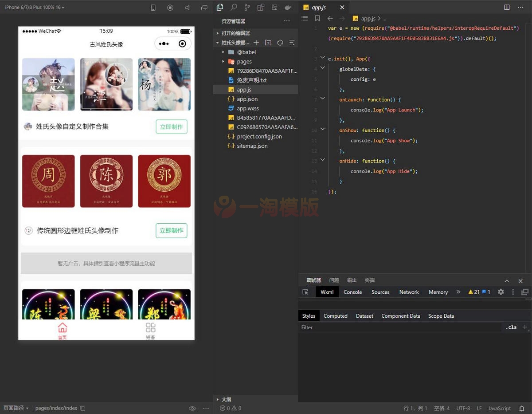The image size is (532, 414).
Task: Toggle the .cls class editor
Action: [x=511, y=327]
